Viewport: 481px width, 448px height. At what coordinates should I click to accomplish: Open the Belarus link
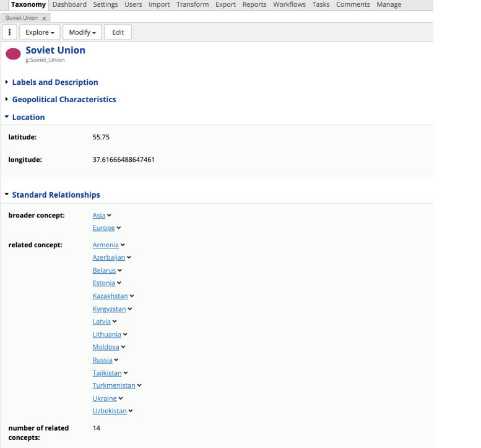(x=104, y=271)
